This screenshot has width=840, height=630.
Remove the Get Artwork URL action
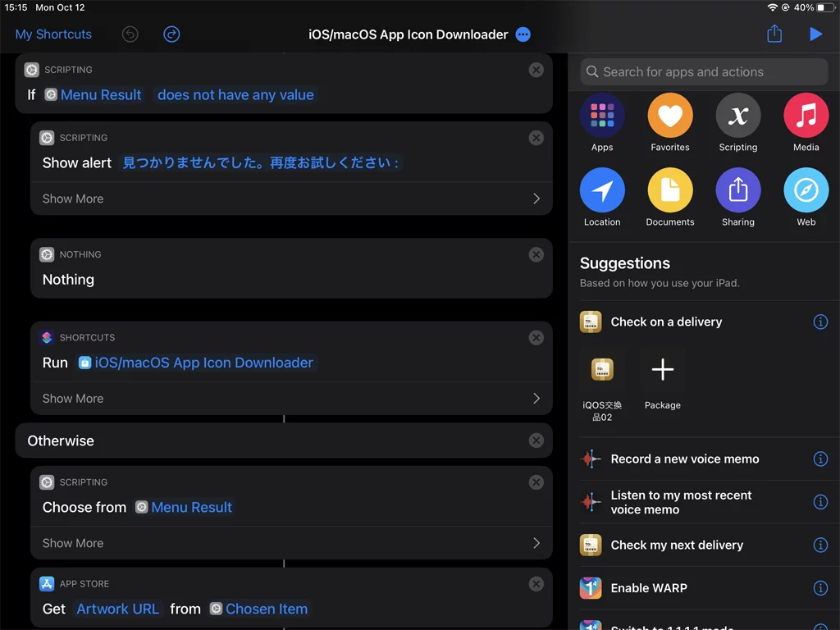(x=536, y=584)
